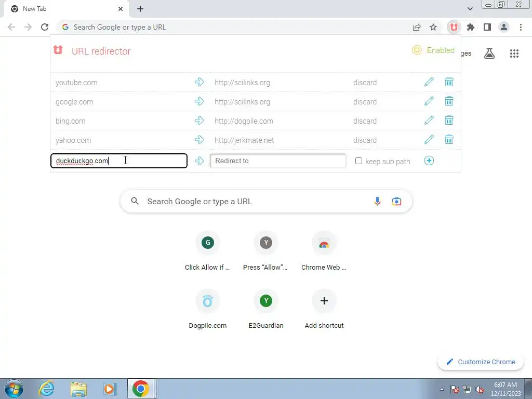The image size is (532, 399).
Task: Open the Windows Start menu
Action: [x=14, y=389]
